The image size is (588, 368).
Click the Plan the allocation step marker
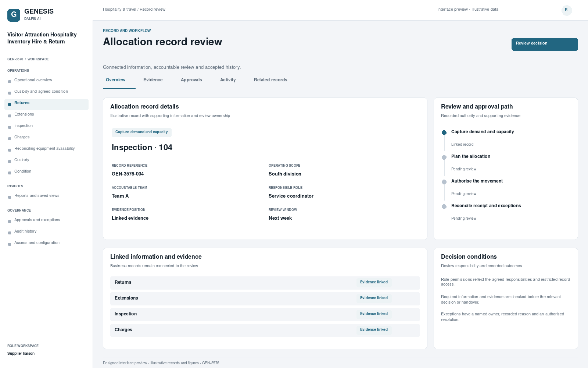pyautogui.click(x=444, y=157)
